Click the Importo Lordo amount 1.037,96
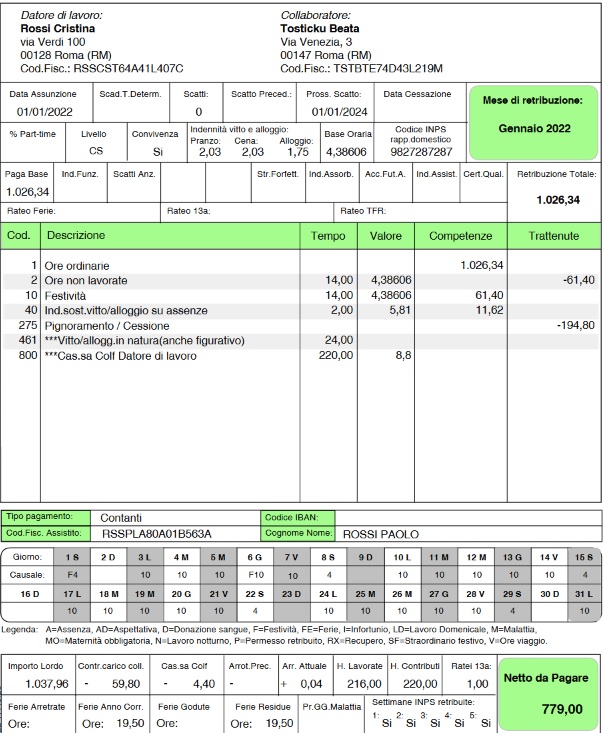 point(37,684)
